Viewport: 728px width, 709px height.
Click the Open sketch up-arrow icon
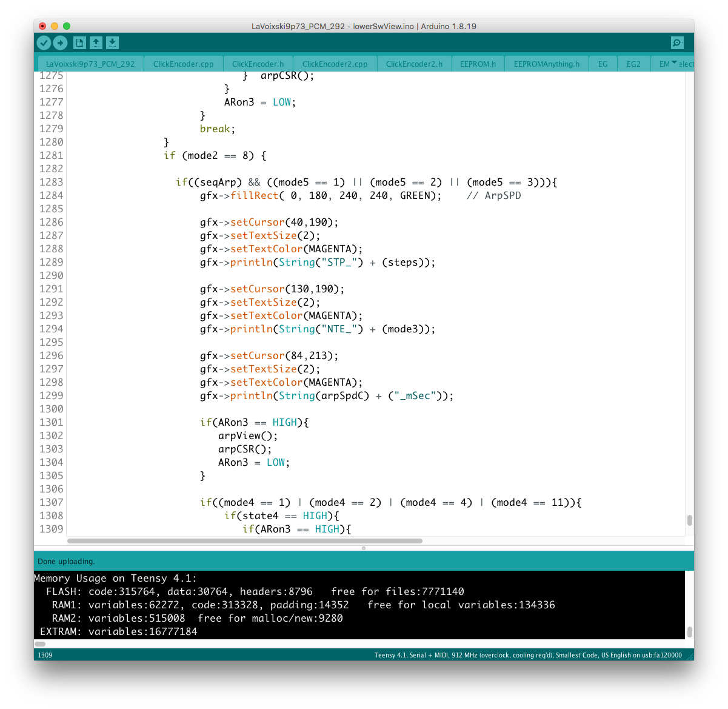(x=96, y=42)
